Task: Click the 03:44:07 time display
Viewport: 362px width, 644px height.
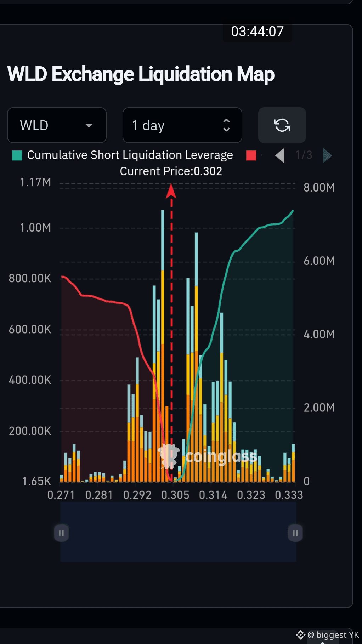Action: 258,32
